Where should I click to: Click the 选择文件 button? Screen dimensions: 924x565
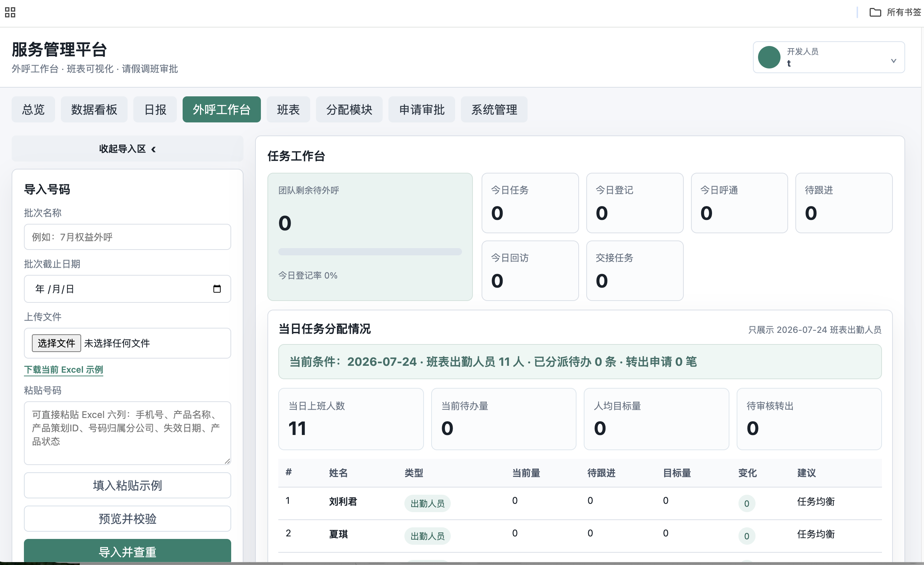click(x=56, y=343)
